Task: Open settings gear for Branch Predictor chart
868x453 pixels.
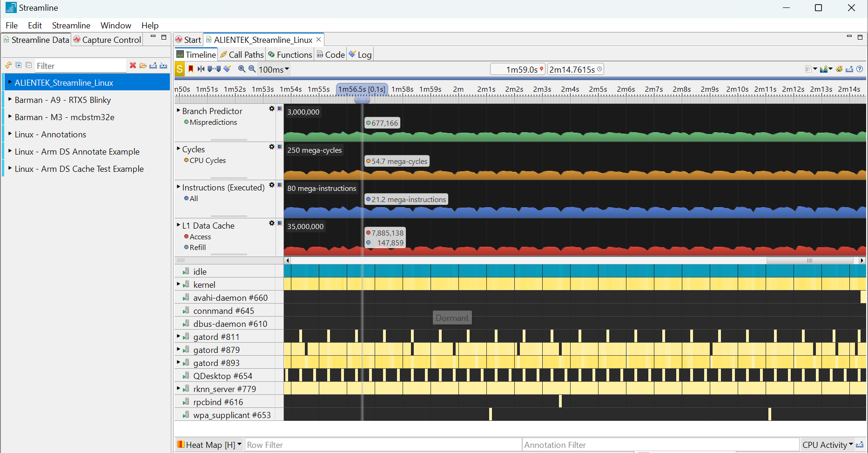Action: [x=272, y=108]
